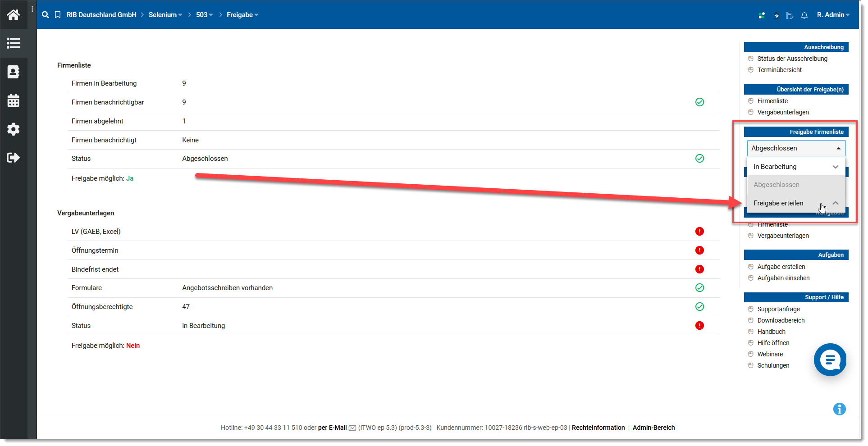Screen dimensions: 868x446
Task: Click green check on Firmen benachrichtigbar row
Action: pos(699,102)
